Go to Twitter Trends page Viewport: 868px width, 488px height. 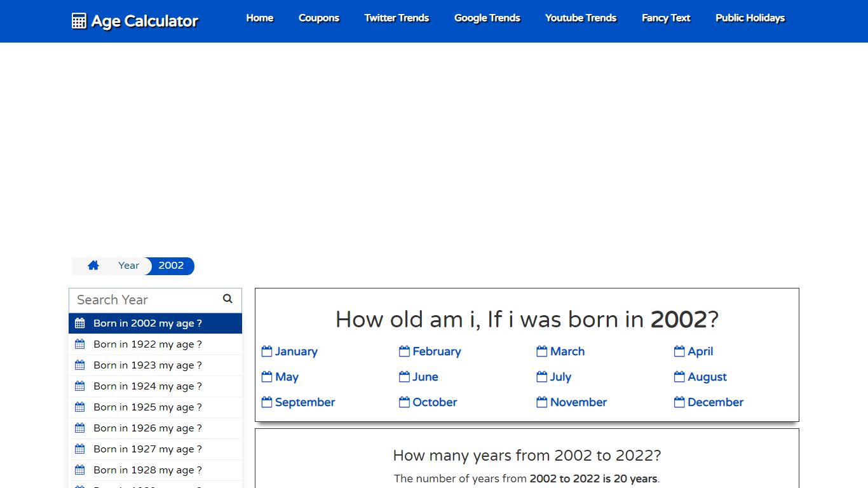(x=397, y=18)
